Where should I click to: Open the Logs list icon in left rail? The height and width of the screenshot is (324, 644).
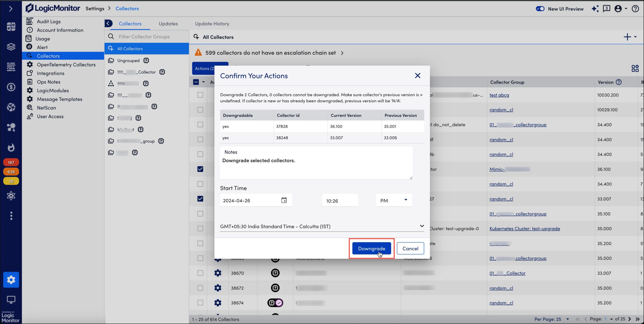pyautogui.click(x=11, y=67)
